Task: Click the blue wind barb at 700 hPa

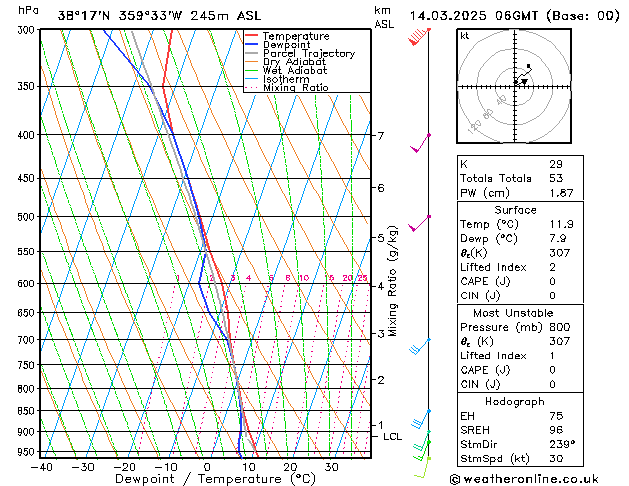Action: (420, 345)
